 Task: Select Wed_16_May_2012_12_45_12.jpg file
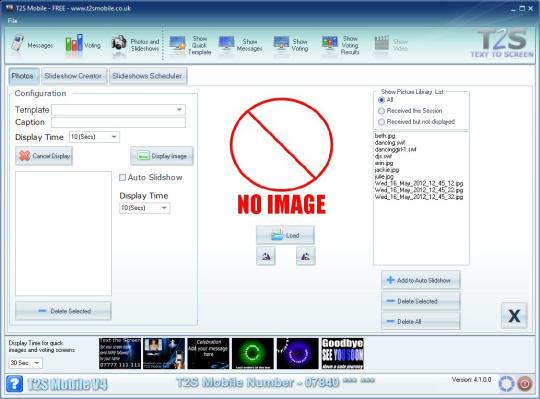[419, 183]
